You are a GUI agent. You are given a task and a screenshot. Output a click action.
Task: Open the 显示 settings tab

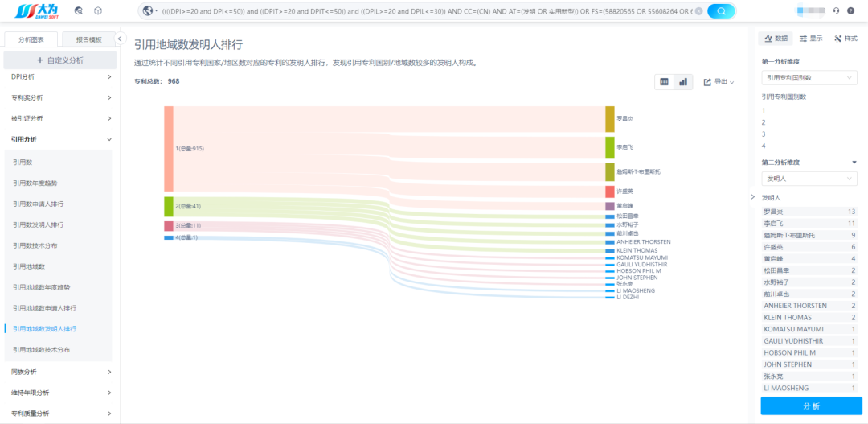[811, 39]
